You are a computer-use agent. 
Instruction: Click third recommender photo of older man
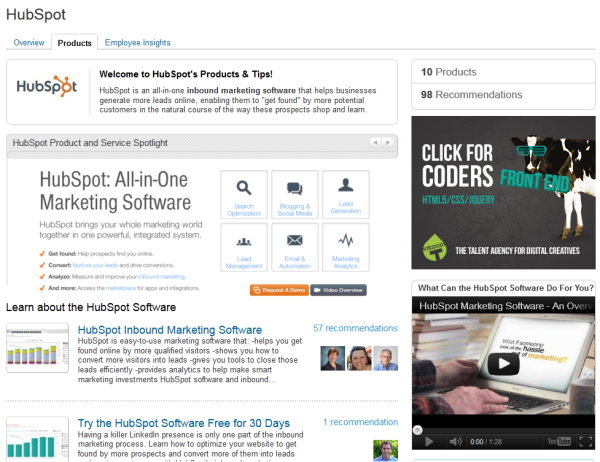385,358
